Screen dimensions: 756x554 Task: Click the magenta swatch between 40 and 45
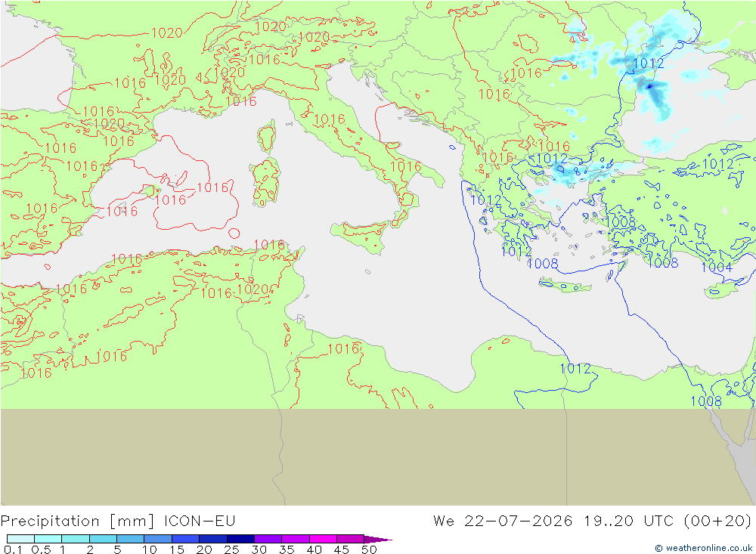tap(323, 539)
